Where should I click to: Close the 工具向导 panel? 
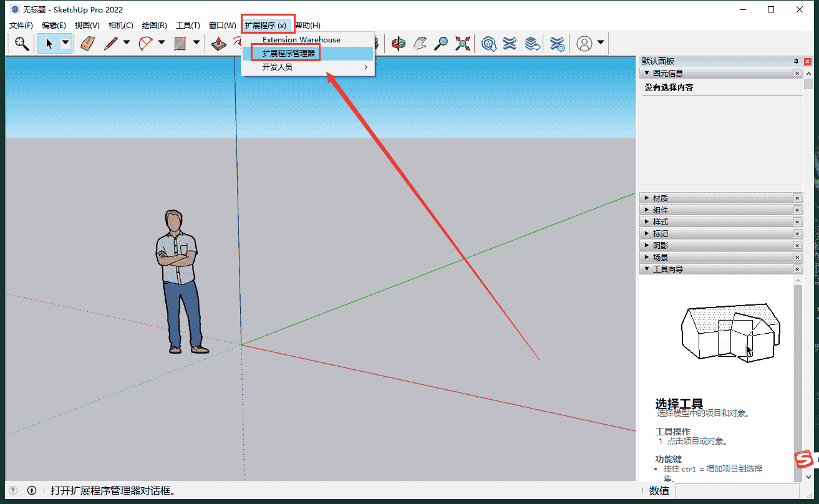coord(797,269)
